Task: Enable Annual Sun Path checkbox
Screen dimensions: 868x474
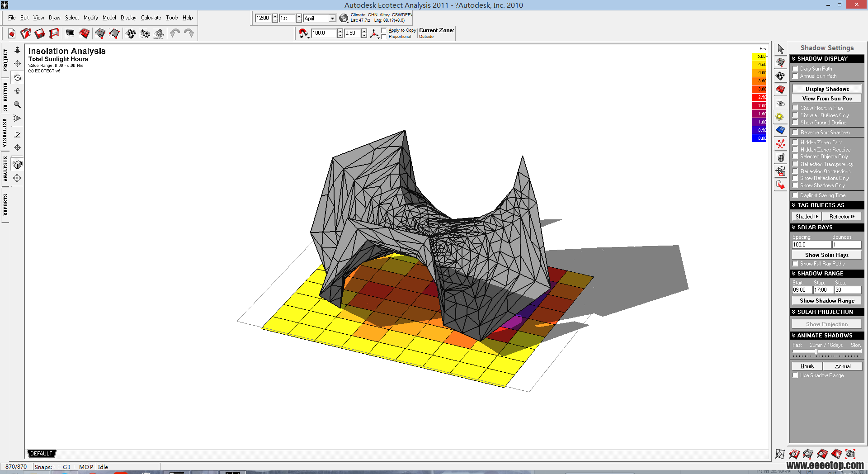Action: tap(795, 76)
